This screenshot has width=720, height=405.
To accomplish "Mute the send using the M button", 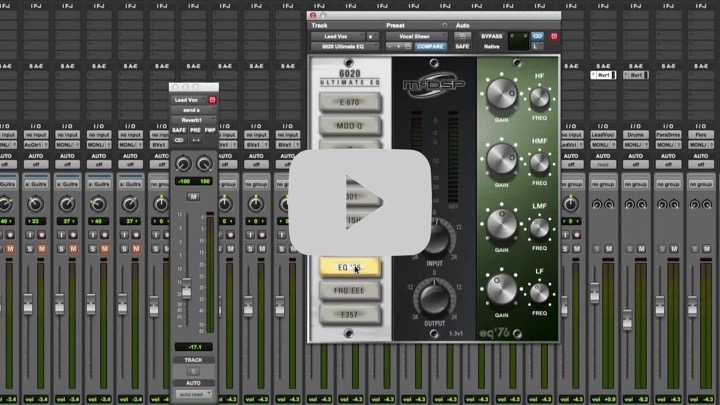I will coord(193,197).
